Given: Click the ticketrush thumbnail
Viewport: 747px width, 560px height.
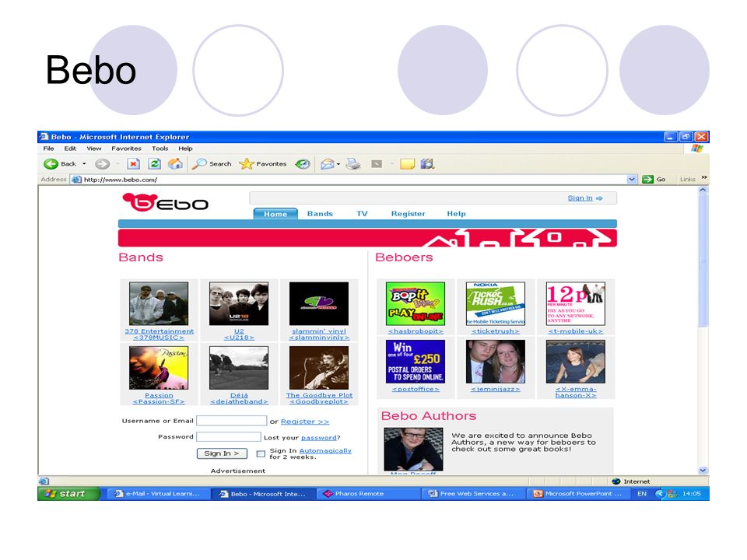Looking at the screenshot, I should [496, 304].
